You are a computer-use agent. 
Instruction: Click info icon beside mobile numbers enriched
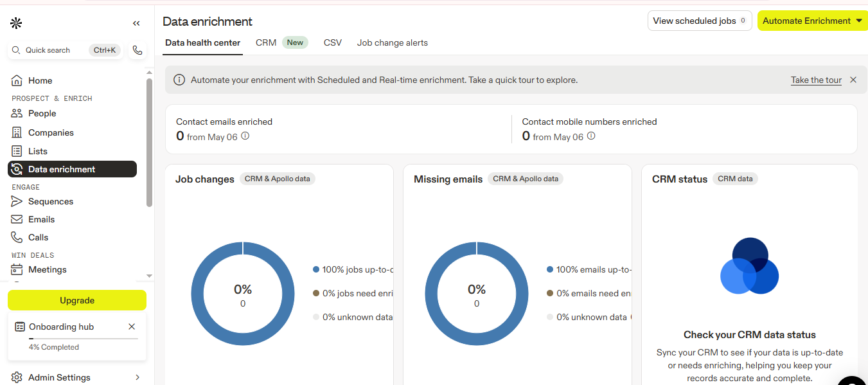pos(591,136)
